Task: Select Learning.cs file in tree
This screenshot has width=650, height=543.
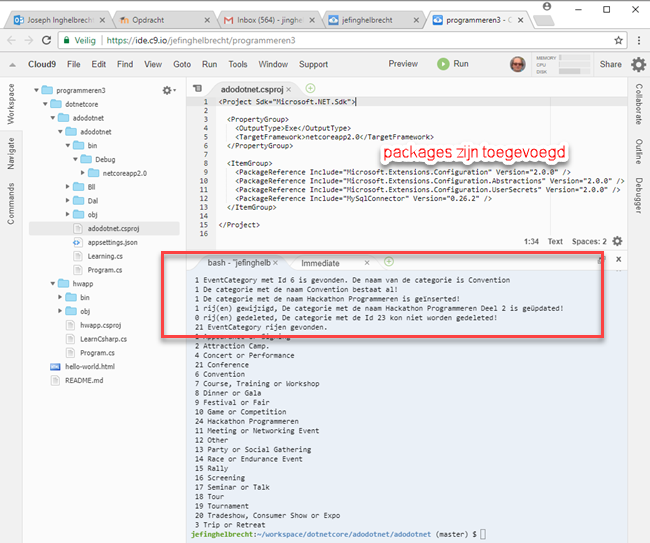Action: pos(105,256)
